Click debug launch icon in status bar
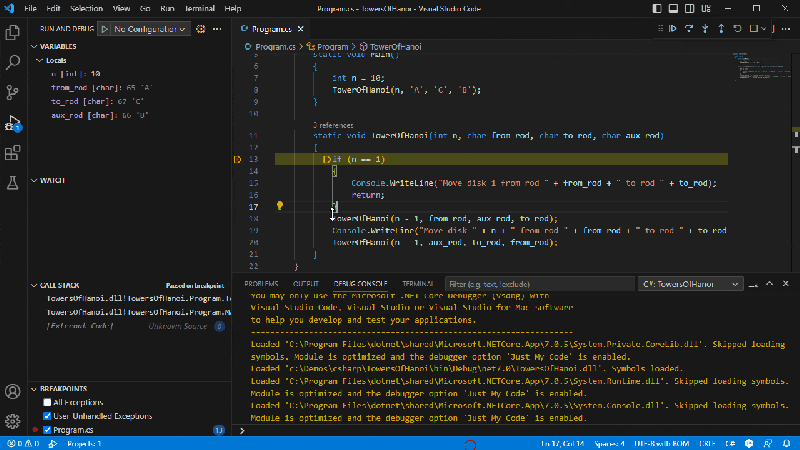800x450 pixels. 53,444
